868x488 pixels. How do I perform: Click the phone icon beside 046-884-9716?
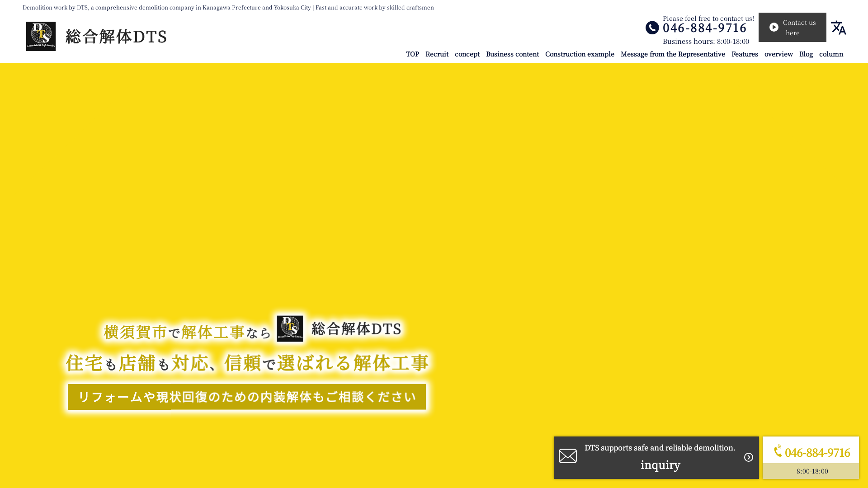pos(652,28)
